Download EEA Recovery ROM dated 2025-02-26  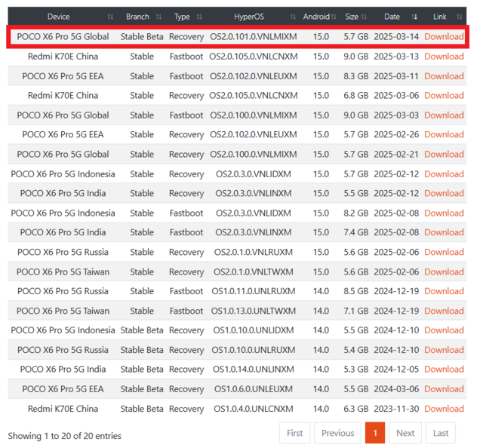444,134
